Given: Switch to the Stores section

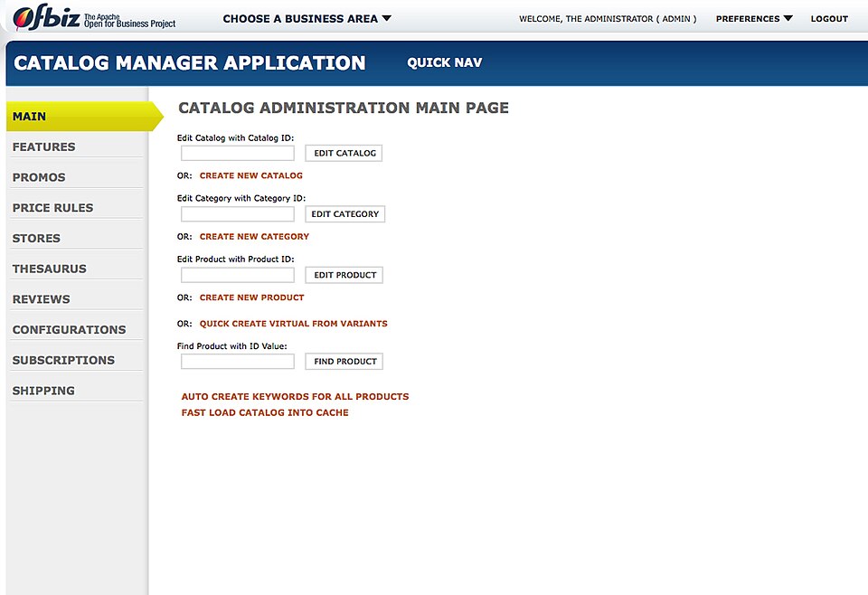Looking at the screenshot, I should [36, 238].
